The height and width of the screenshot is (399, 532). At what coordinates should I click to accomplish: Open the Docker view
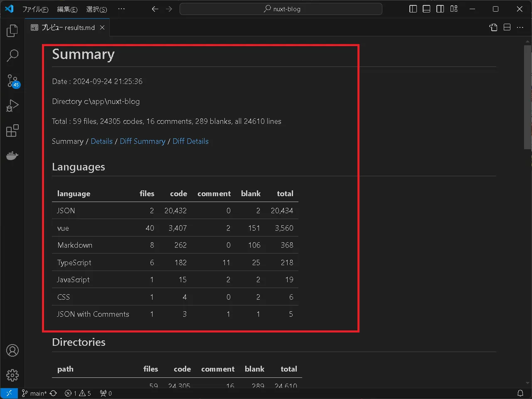[12, 155]
